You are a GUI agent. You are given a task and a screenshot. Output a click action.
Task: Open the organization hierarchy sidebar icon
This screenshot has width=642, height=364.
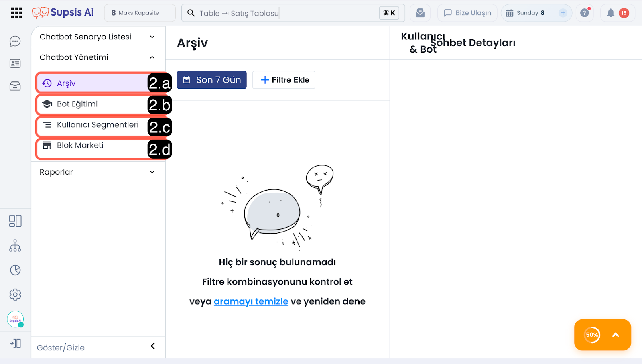pos(15,246)
